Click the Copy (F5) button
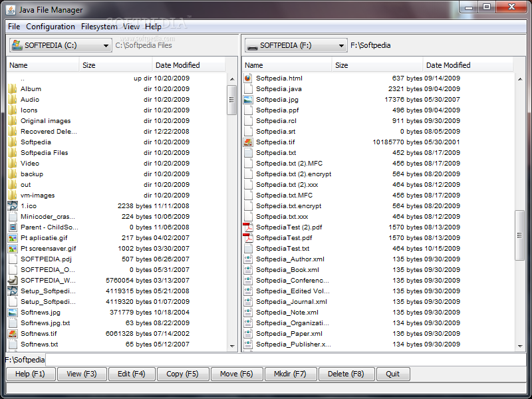 click(x=182, y=374)
